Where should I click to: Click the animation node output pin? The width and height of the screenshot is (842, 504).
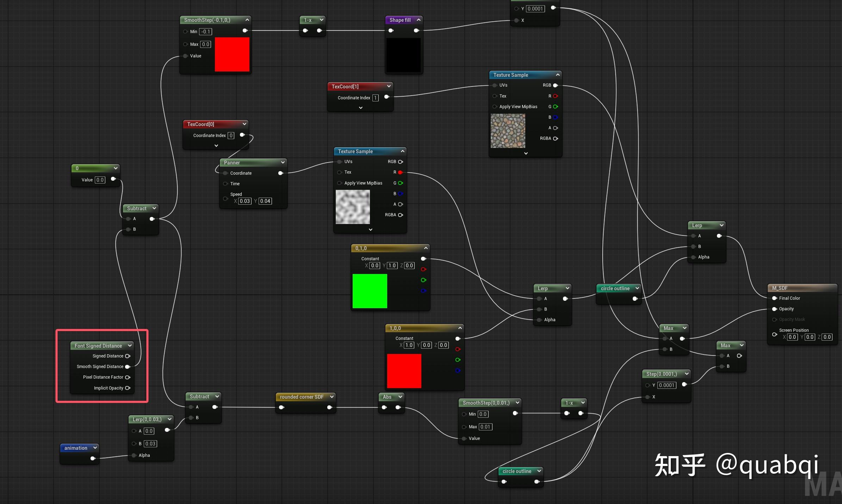click(93, 458)
